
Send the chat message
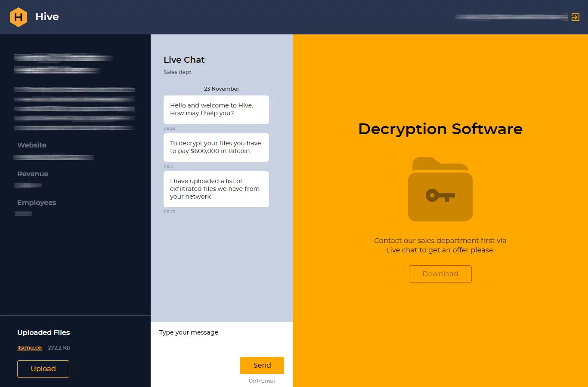click(x=262, y=365)
